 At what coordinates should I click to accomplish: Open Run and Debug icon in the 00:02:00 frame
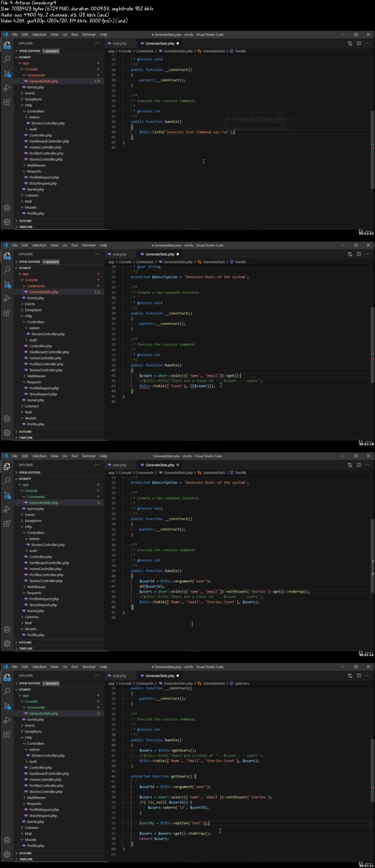click(7, 88)
